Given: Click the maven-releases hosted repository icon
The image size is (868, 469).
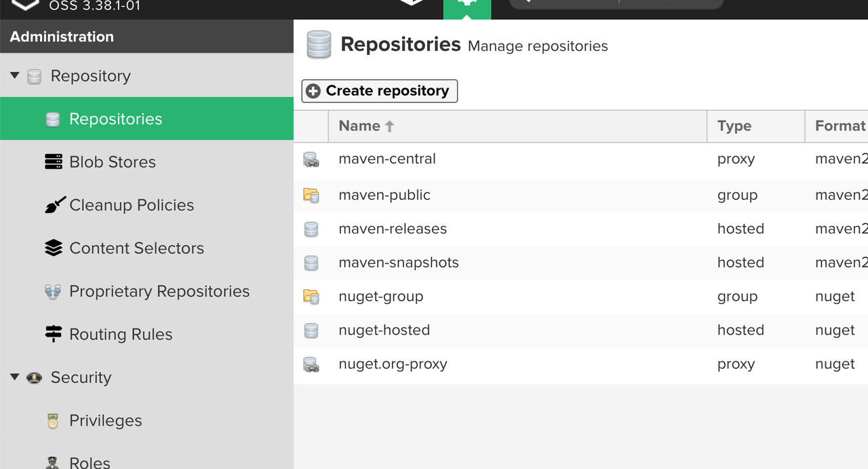Looking at the screenshot, I should click(x=311, y=229).
